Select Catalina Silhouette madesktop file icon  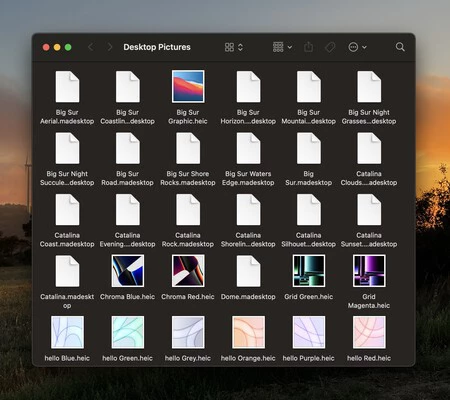click(309, 210)
